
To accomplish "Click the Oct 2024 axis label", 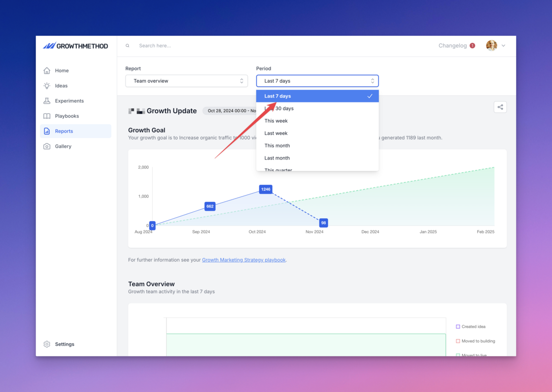I will 257,231.
